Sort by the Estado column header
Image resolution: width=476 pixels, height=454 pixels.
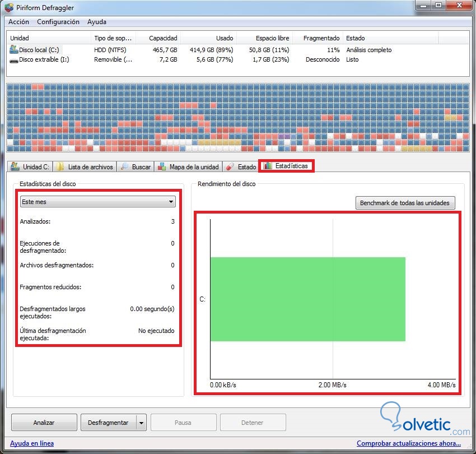(x=391, y=38)
